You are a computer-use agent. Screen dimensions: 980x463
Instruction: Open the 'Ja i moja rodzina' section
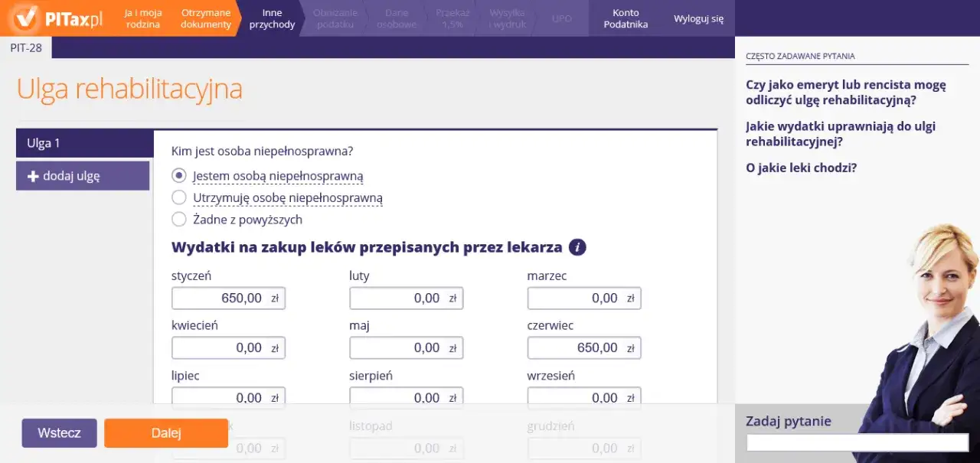coord(142,18)
